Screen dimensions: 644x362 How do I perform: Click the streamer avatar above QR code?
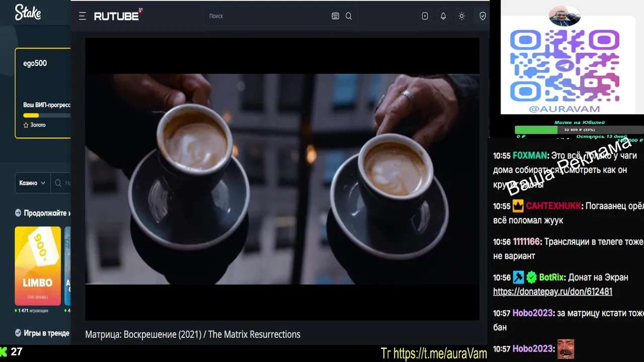click(565, 16)
